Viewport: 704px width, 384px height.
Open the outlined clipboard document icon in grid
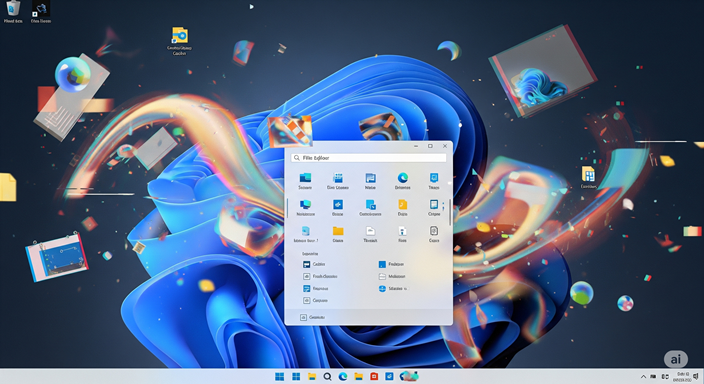point(434,234)
